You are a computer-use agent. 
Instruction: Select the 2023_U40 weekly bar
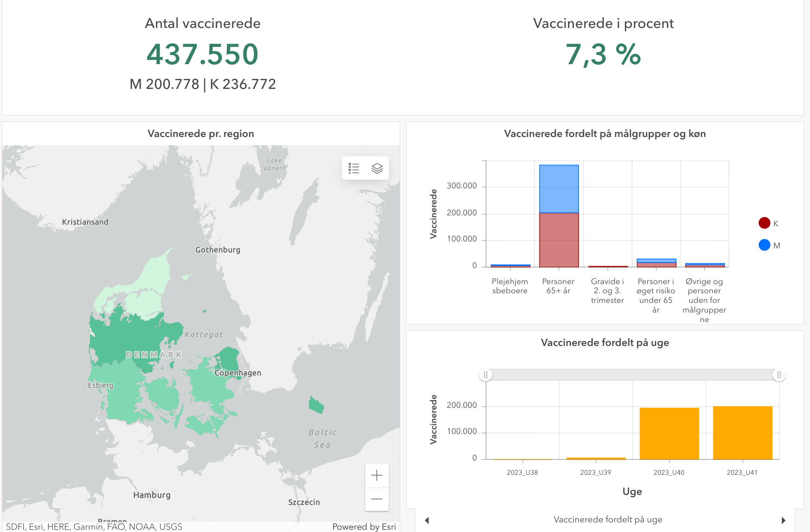point(669,433)
